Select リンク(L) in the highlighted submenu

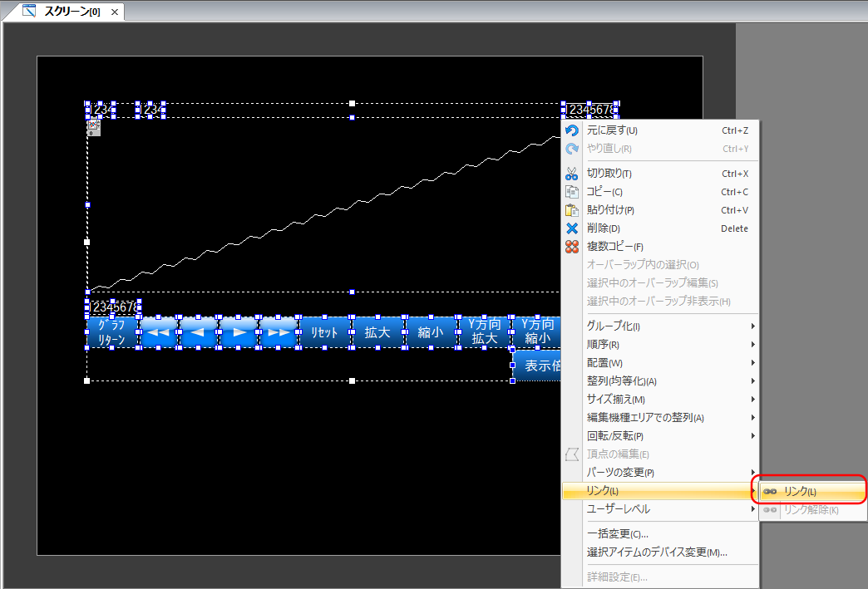[x=800, y=492]
